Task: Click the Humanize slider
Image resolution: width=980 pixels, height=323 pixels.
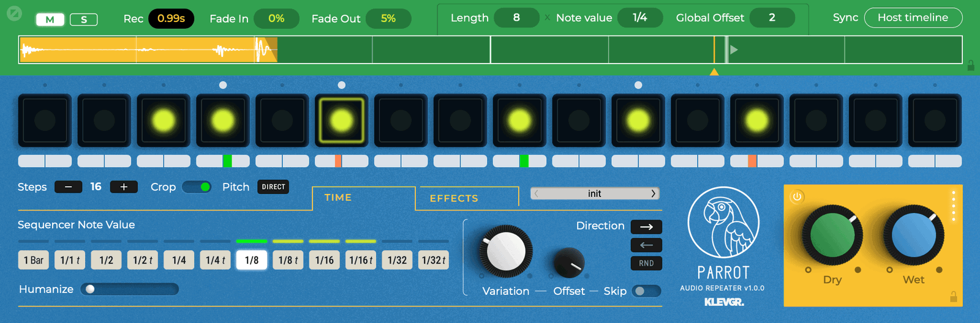Action: point(129,289)
